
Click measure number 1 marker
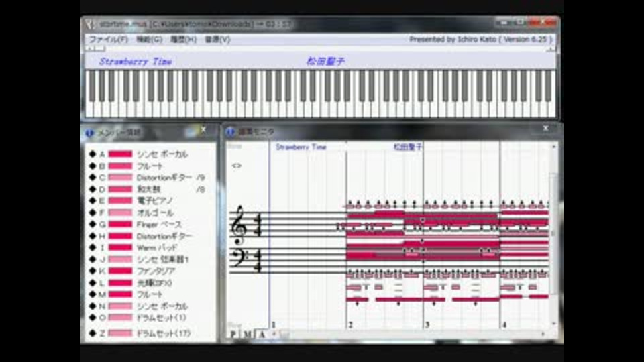click(x=273, y=324)
